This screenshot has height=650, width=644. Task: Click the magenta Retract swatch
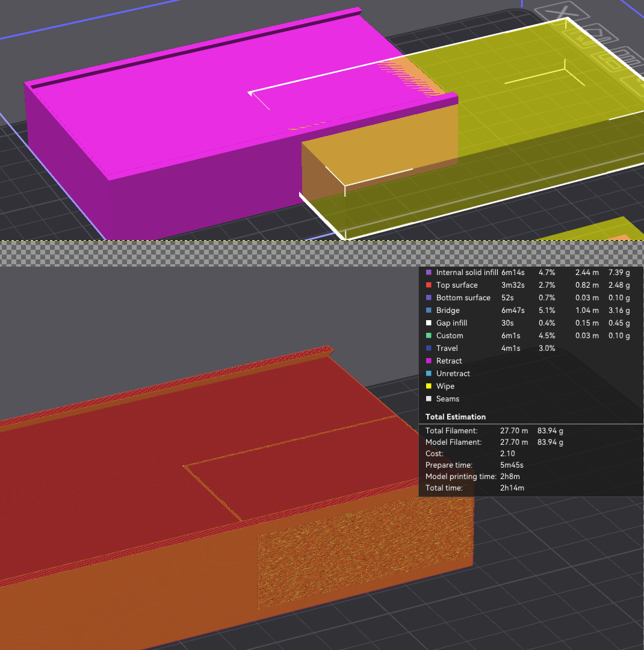point(429,361)
